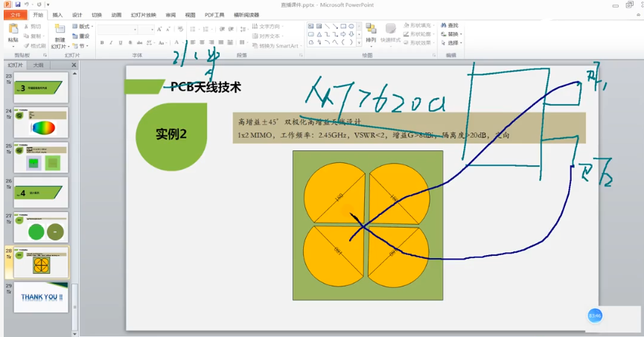Toggle Align Text Right
Viewport: 644px width, 337px height.
tap(211, 42)
